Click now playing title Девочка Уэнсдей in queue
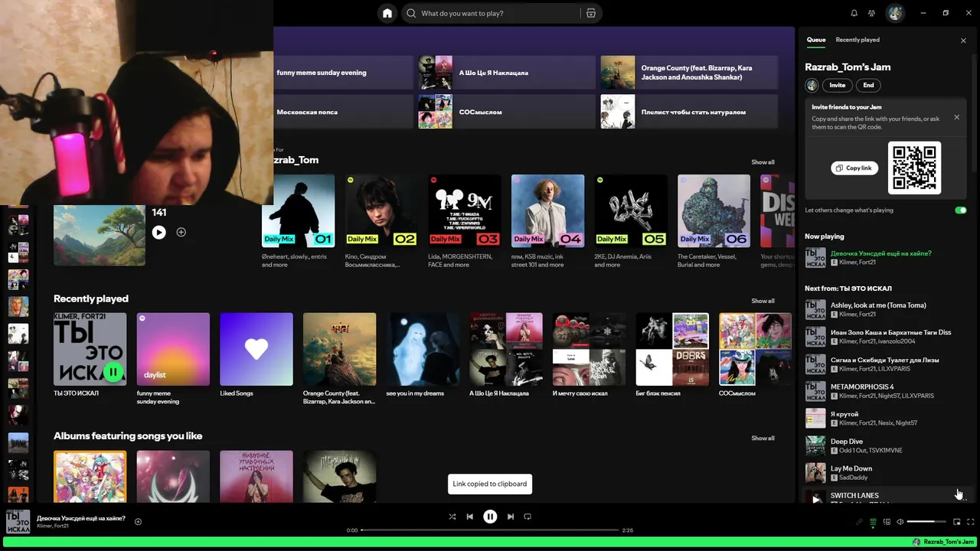 [x=881, y=253]
